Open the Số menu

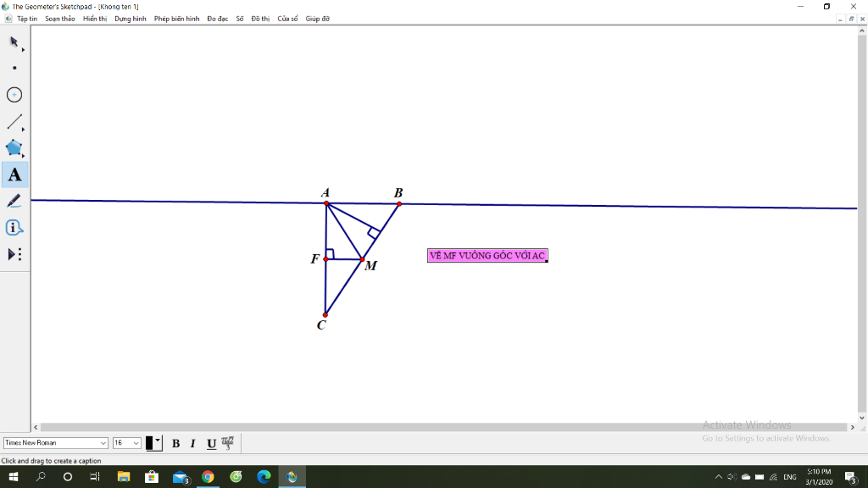(x=240, y=19)
